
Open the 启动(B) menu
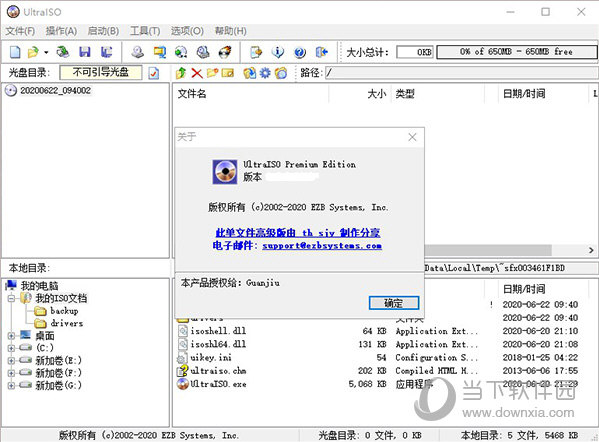point(103,31)
